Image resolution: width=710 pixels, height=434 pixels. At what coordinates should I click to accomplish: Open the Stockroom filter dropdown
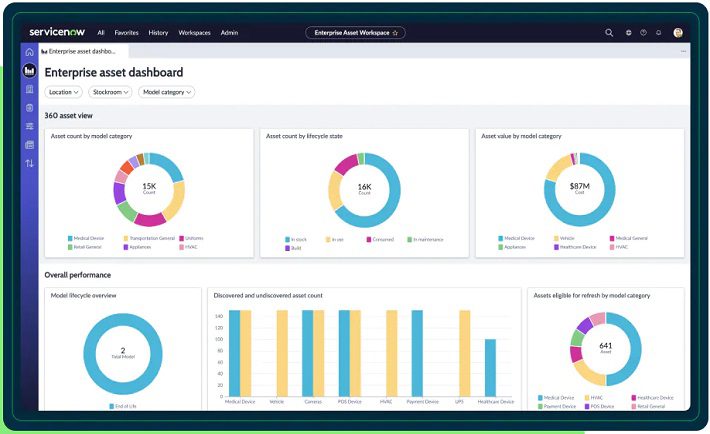109,92
